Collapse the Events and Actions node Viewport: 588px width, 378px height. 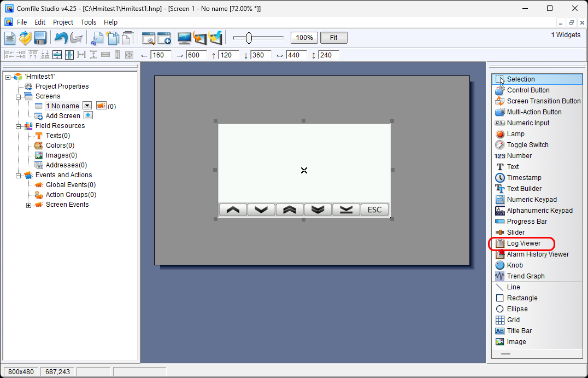[x=18, y=176]
